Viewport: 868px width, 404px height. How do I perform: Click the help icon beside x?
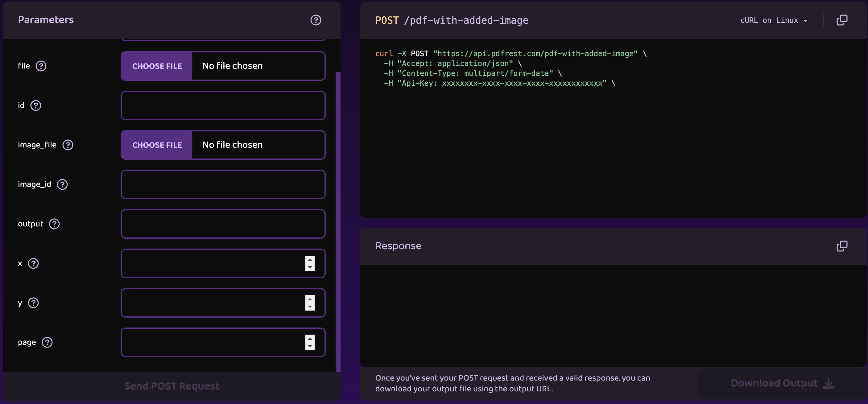coord(33,263)
